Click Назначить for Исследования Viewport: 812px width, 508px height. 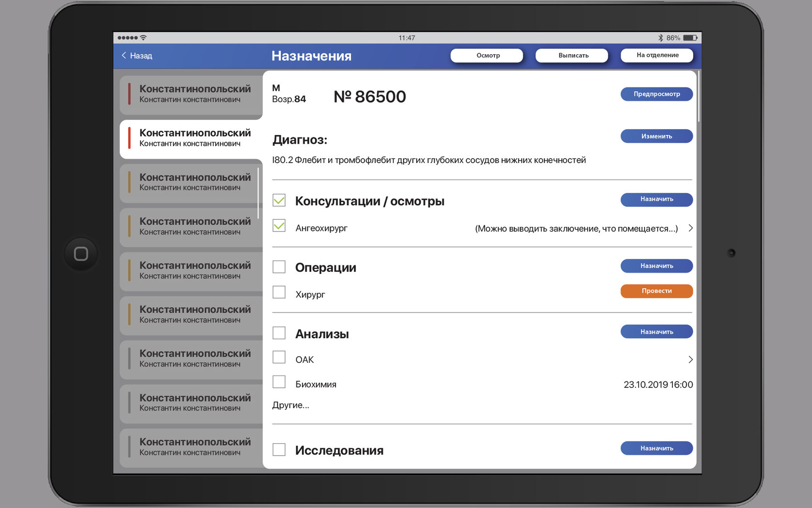(x=657, y=448)
